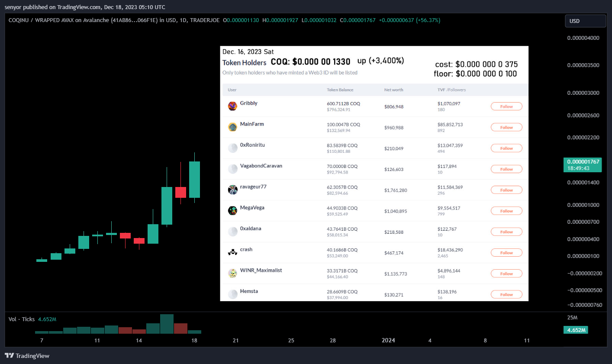Click the tall green candle at date 18
This screenshot has height=364, width=612.
coord(194,180)
